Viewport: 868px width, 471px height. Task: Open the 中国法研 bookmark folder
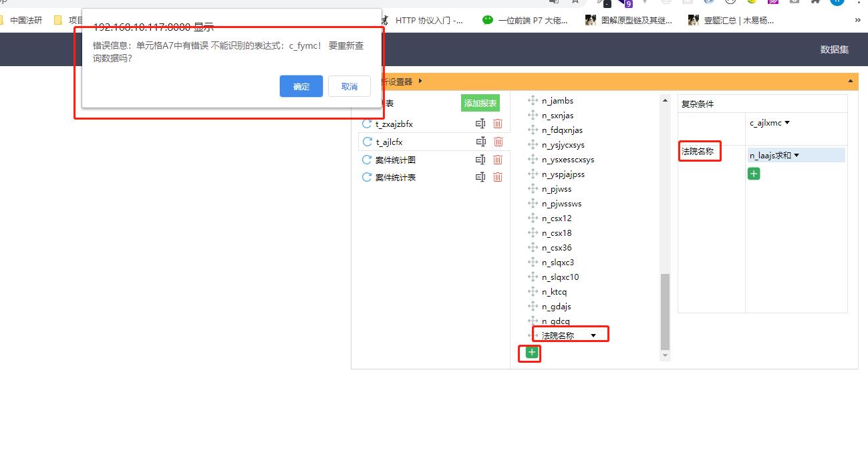(x=21, y=20)
